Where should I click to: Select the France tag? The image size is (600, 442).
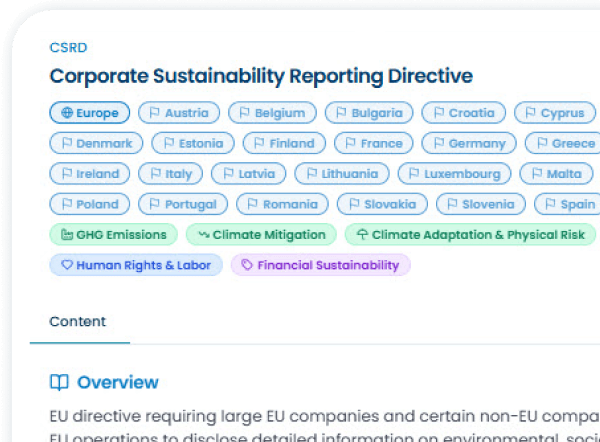374,143
